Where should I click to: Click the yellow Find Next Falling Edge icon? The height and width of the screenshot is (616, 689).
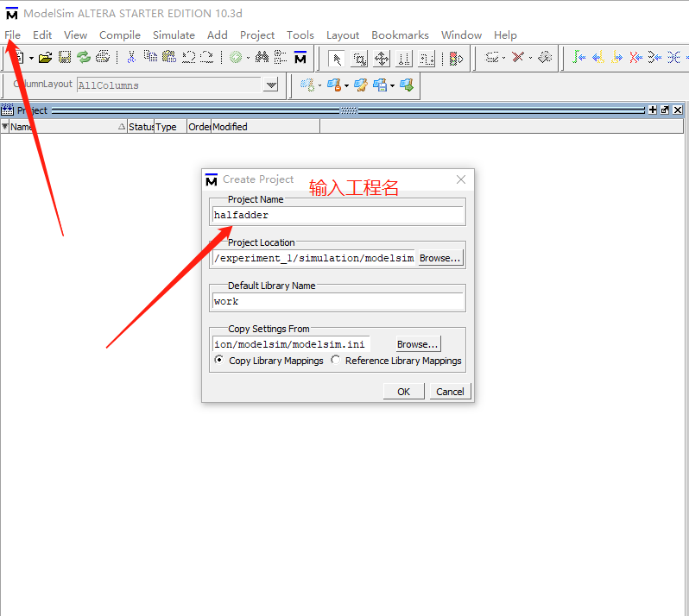click(617, 57)
